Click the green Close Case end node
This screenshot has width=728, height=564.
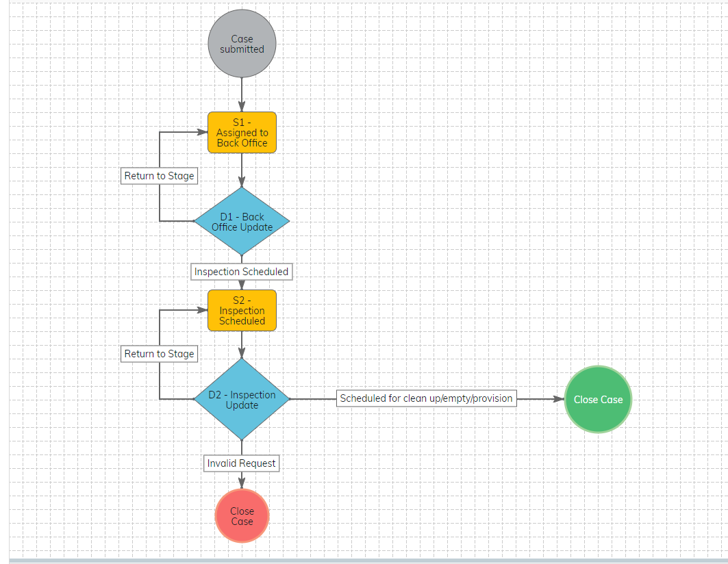click(598, 400)
